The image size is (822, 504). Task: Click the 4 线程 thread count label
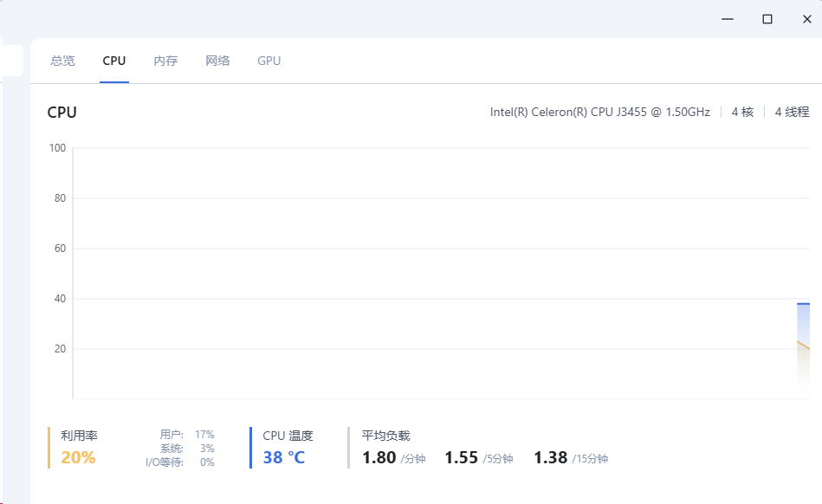793,112
